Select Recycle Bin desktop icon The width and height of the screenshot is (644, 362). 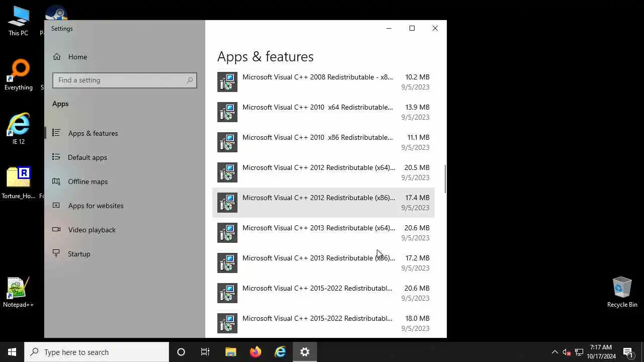(x=622, y=292)
